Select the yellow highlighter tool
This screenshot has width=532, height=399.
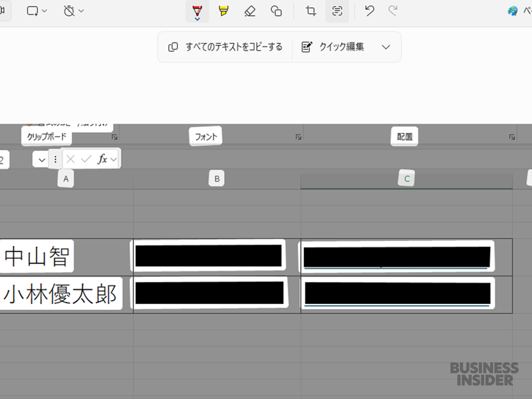223,11
